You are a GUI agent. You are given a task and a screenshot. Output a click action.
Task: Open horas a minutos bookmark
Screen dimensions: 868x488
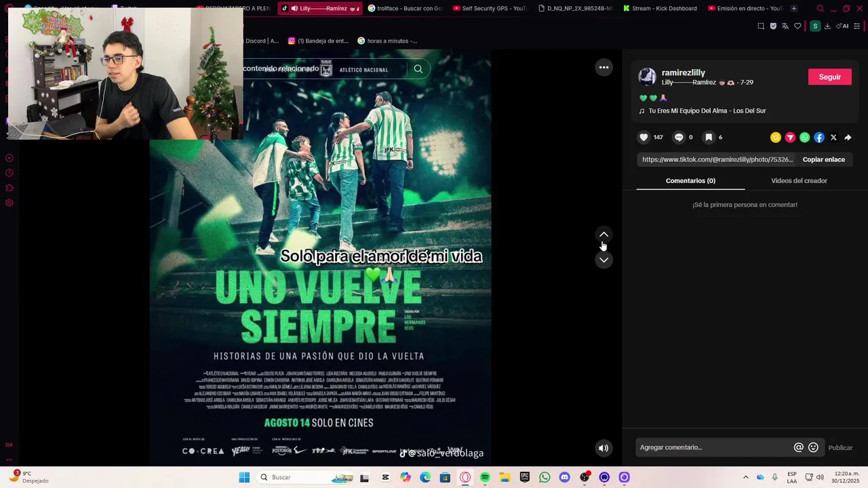(x=387, y=41)
